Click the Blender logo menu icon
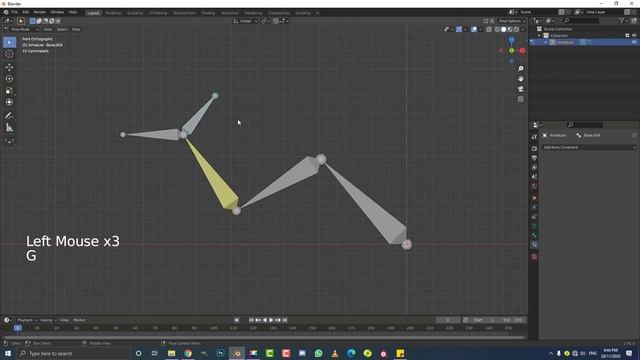 [x=6, y=12]
